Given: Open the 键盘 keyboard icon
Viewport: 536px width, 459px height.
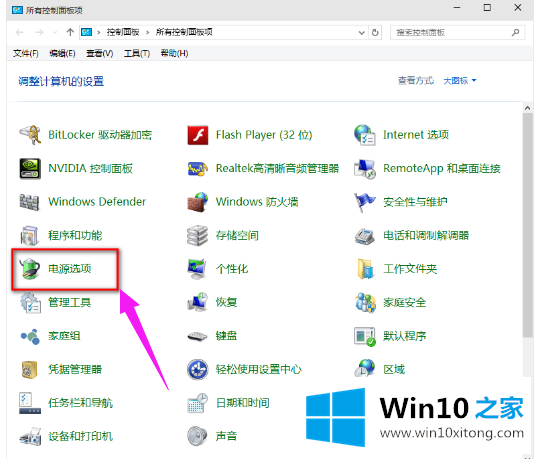Looking at the screenshot, I should [198, 337].
